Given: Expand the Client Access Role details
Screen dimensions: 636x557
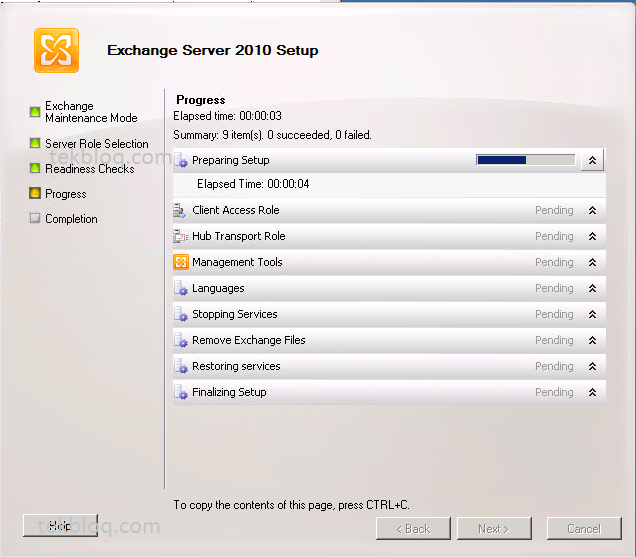Looking at the screenshot, I should (x=593, y=210).
